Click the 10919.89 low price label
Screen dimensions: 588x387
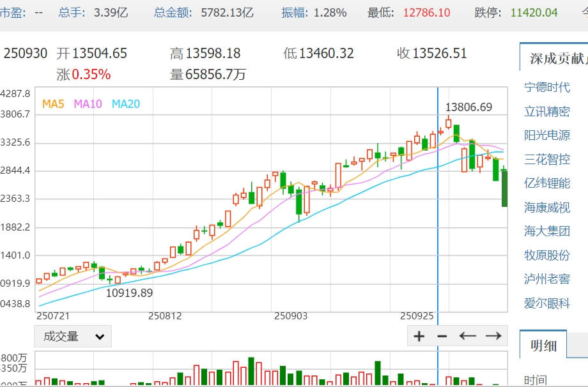[x=130, y=293]
